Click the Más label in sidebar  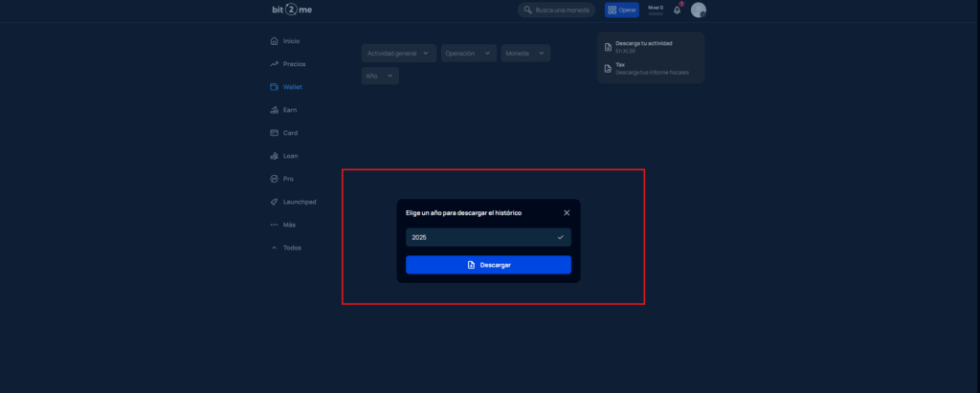[289, 225]
